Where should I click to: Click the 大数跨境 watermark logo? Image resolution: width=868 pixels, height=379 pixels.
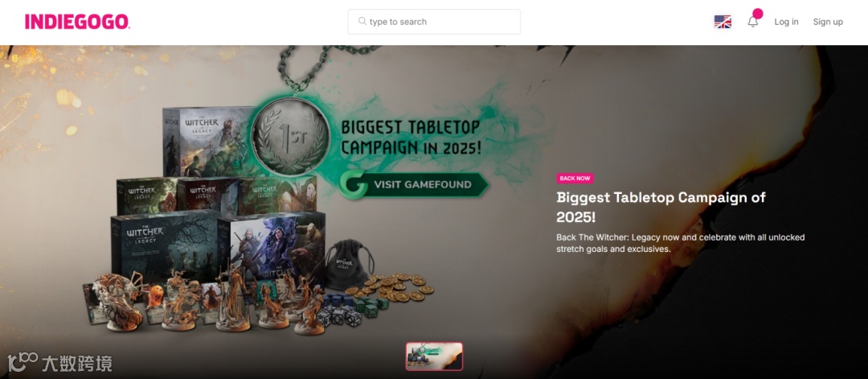pos(59,363)
